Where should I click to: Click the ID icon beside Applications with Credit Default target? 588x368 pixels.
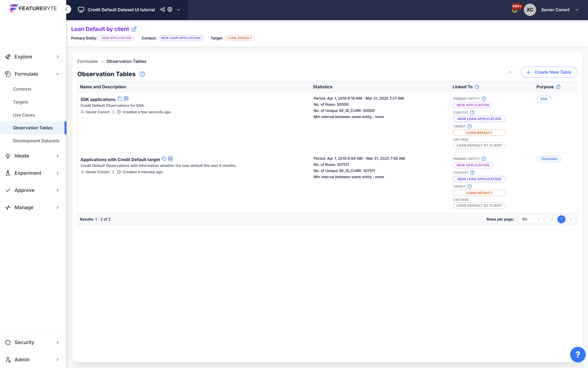(x=170, y=159)
